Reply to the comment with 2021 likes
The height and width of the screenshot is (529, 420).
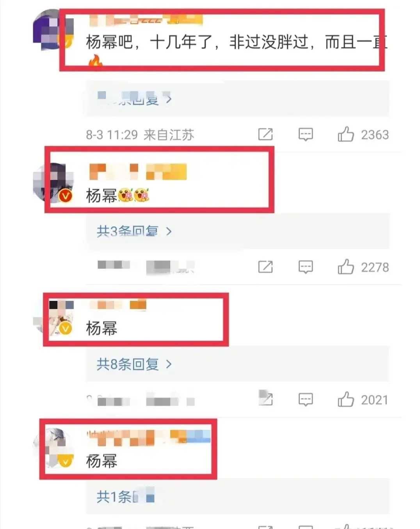point(306,400)
